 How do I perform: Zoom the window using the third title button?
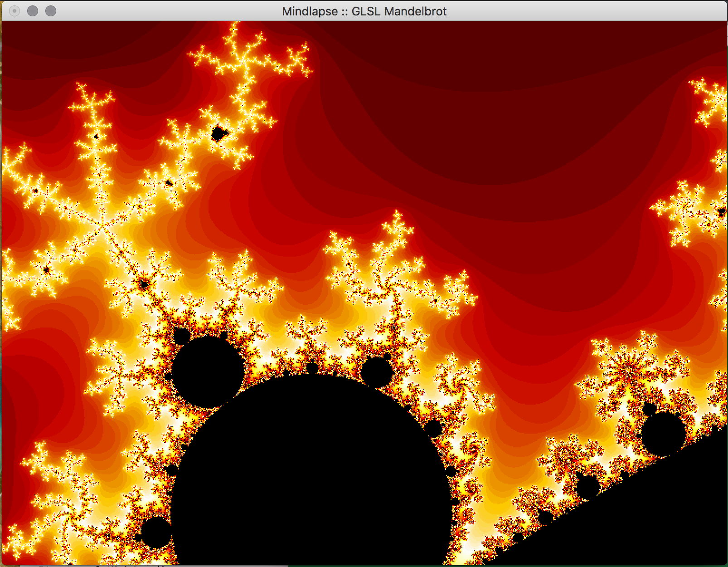[x=51, y=11]
